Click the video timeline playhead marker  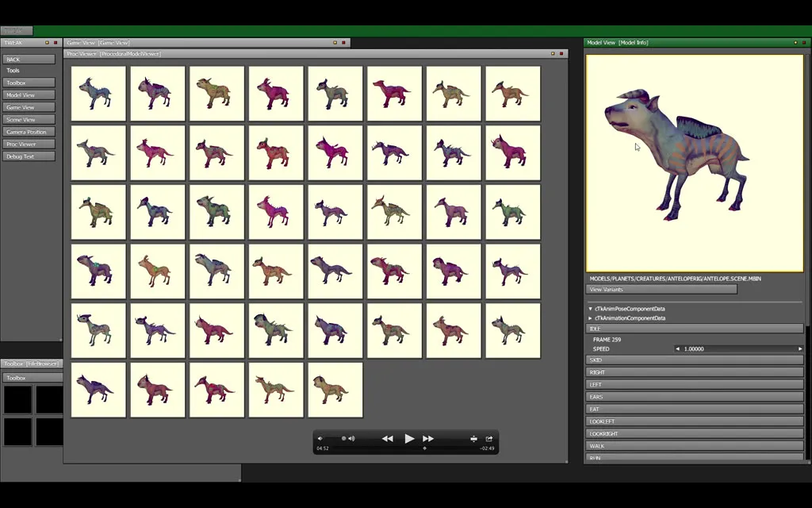(424, 448)
